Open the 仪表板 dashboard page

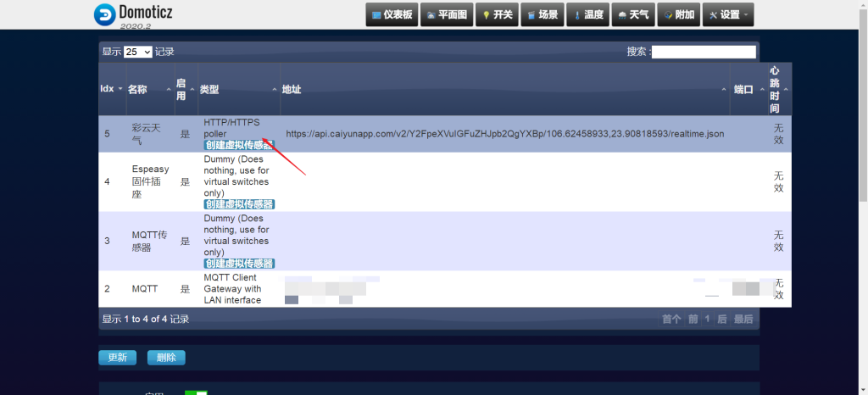tap(392, 14)
